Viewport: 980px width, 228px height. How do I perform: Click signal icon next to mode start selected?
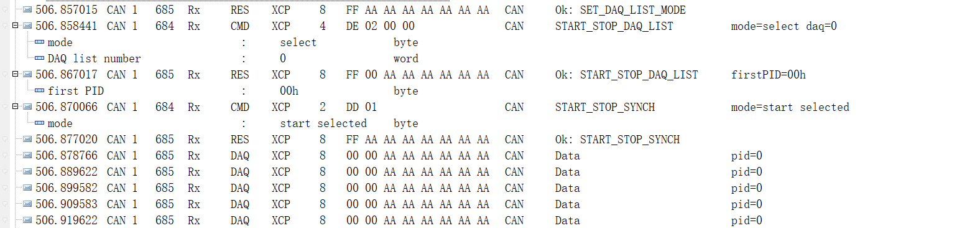tap(40, 123)
